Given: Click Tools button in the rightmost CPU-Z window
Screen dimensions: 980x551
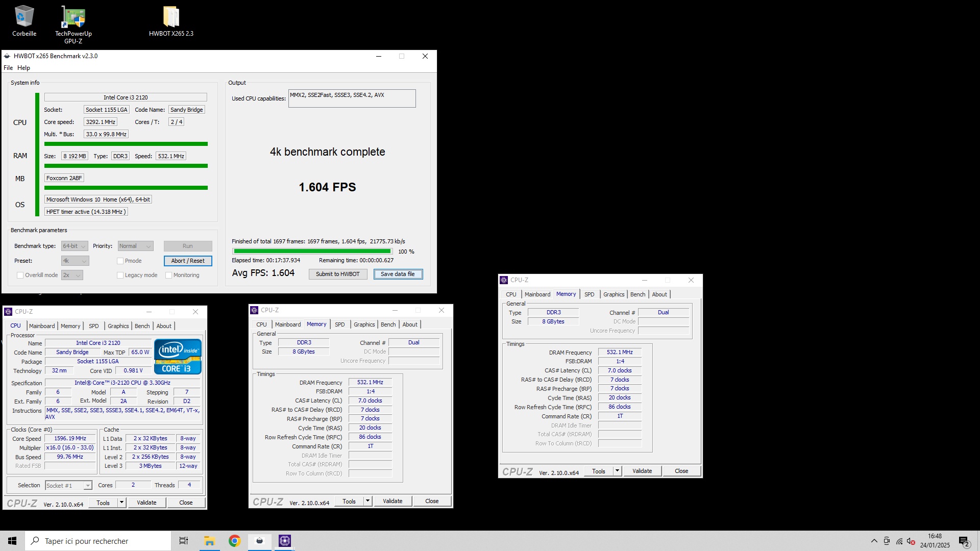Looking at the screenshot, I should tap(599, 471).
